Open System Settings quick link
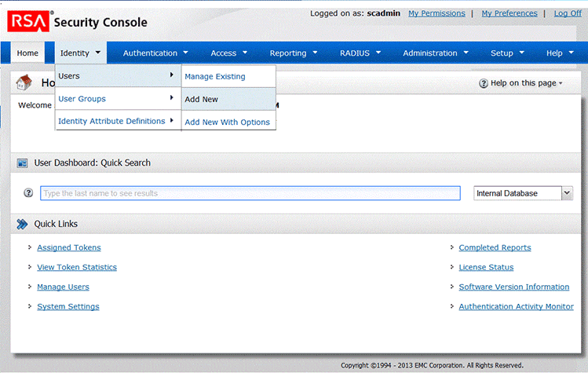 (x=68, y=306)
